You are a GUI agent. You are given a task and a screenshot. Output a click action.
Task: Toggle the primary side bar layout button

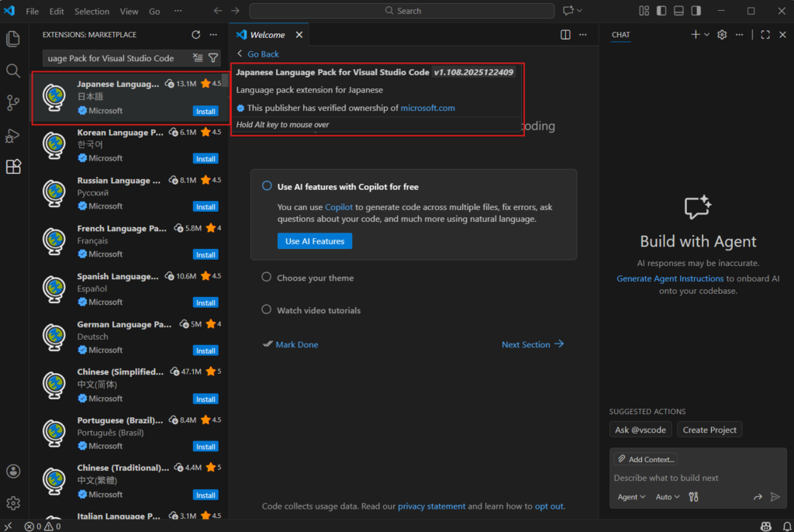(x=661, y=11)
